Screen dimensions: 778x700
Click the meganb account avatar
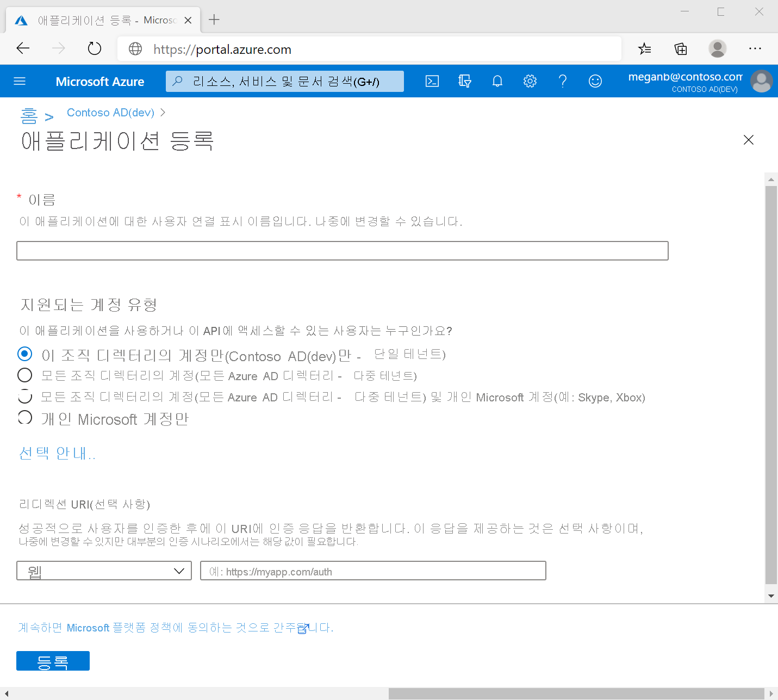761,81
